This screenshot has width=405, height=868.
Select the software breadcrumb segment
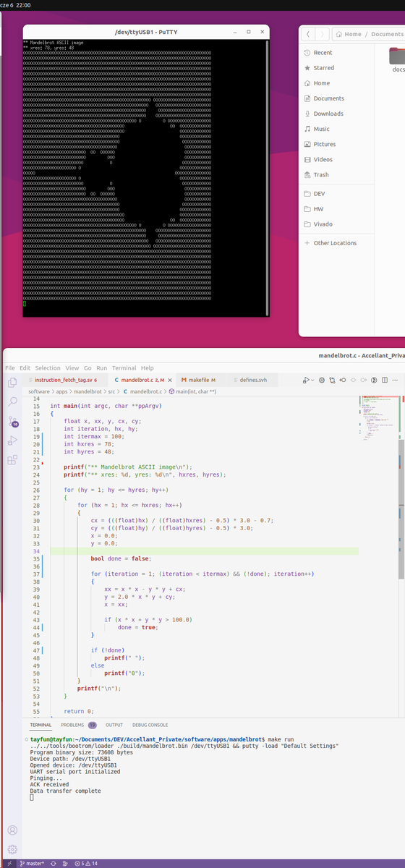[x=40, y=391]
